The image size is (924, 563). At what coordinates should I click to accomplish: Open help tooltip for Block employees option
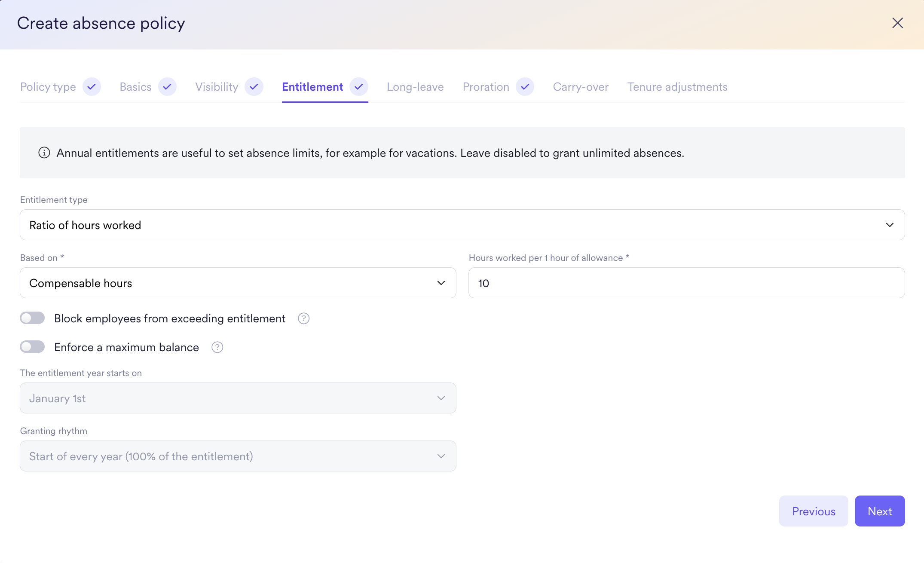(303, 318)
